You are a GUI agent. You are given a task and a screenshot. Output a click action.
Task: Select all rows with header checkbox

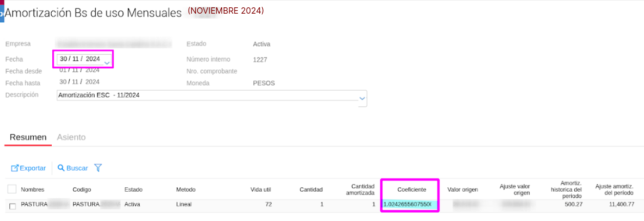pos(12,189)
